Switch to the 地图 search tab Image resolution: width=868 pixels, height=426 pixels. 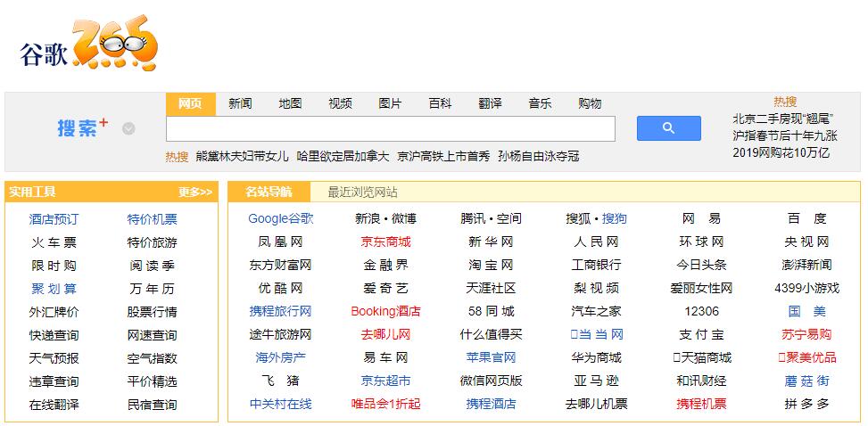290,103
